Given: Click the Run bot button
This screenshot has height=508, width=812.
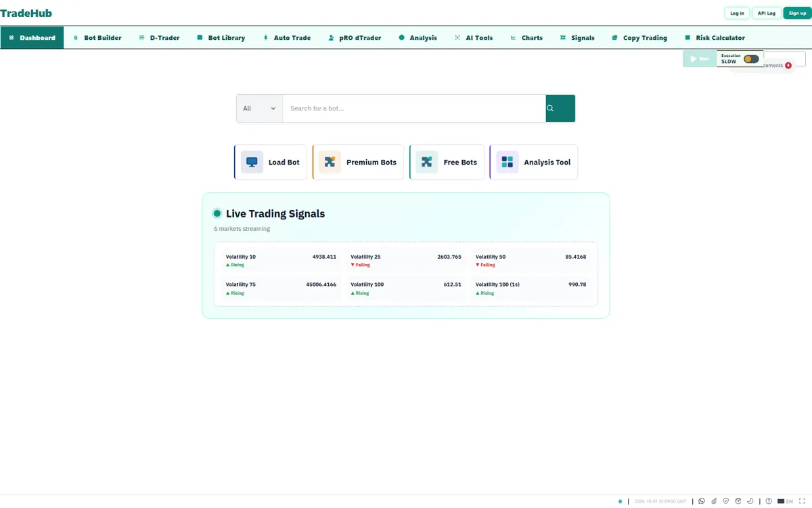Looking at the screenshot, I should click(699, 59).
